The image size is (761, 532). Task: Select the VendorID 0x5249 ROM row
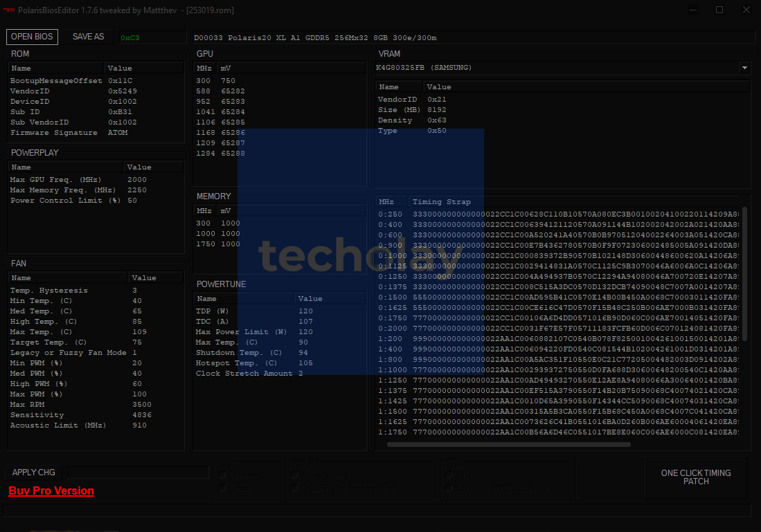coord(96,91)
